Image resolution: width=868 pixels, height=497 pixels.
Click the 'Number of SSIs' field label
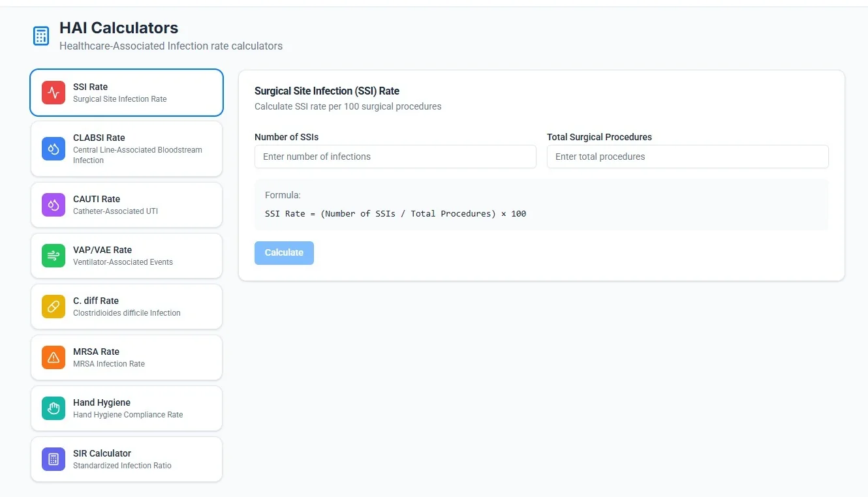click(287, 137)
